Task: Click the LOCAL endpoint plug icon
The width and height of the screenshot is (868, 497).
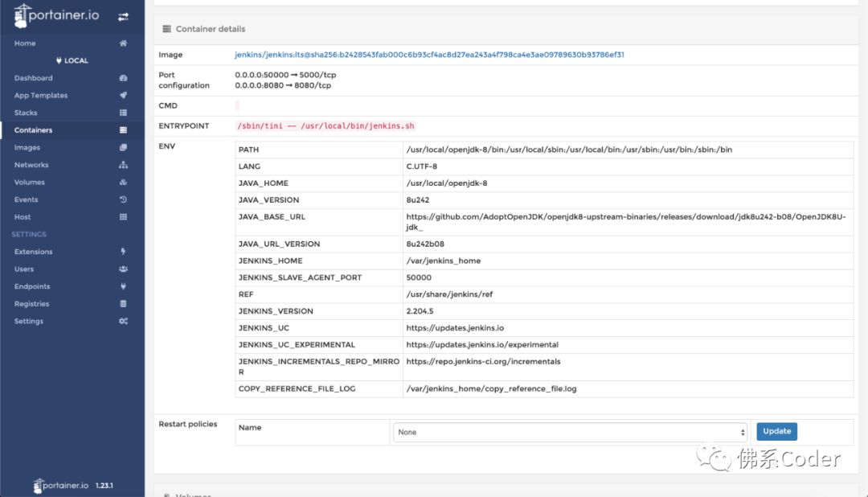Action: [59, 61]
